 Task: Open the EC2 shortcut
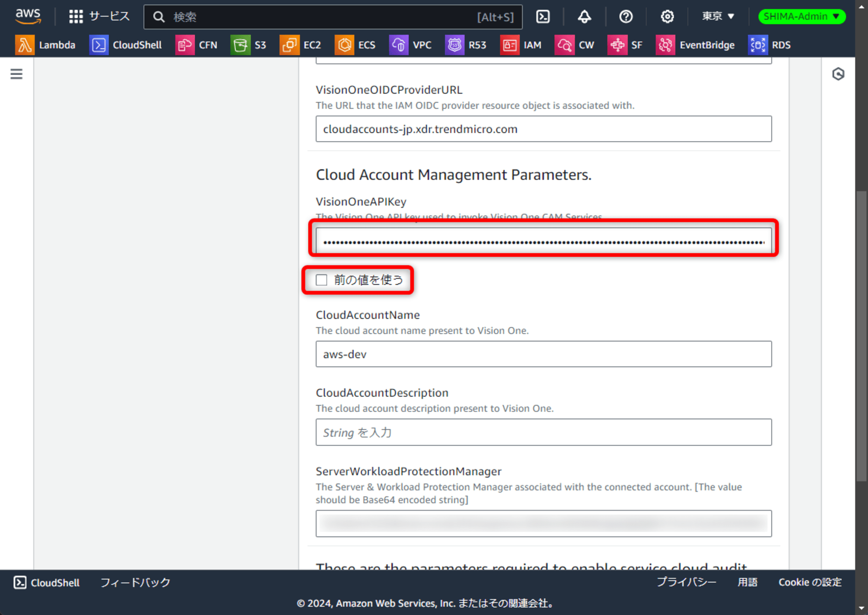point(300,45)
